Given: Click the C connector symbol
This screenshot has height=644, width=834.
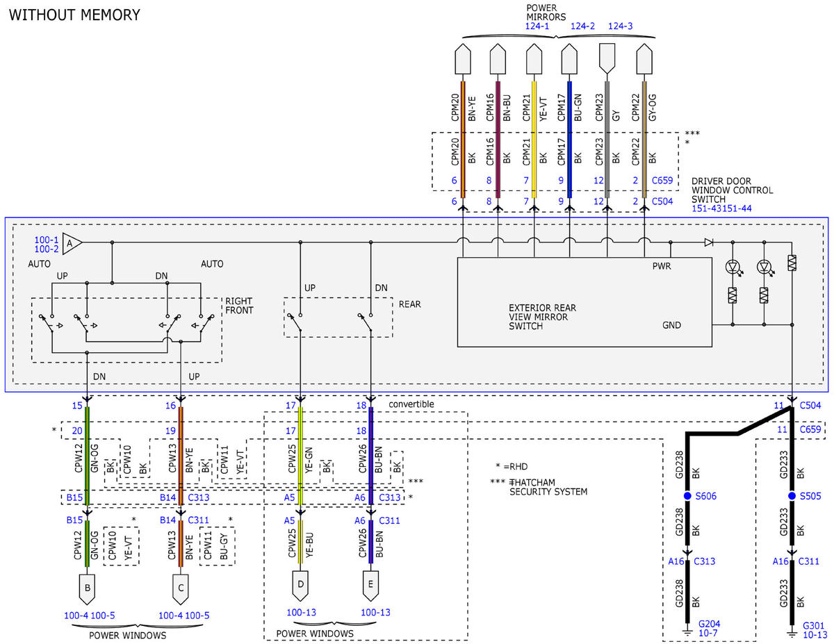Looking at the screenshot, I should [181, 589].
